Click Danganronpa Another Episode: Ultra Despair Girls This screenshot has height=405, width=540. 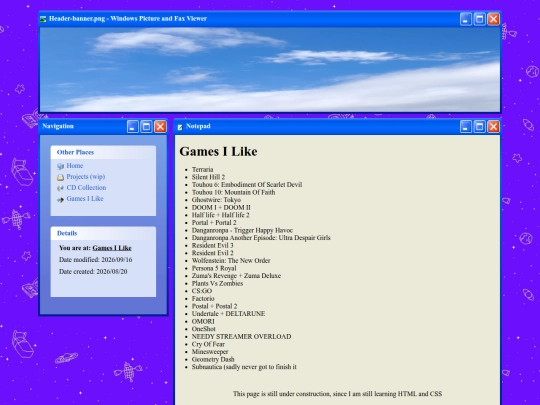pyautogui.click(x=261, y=238)
